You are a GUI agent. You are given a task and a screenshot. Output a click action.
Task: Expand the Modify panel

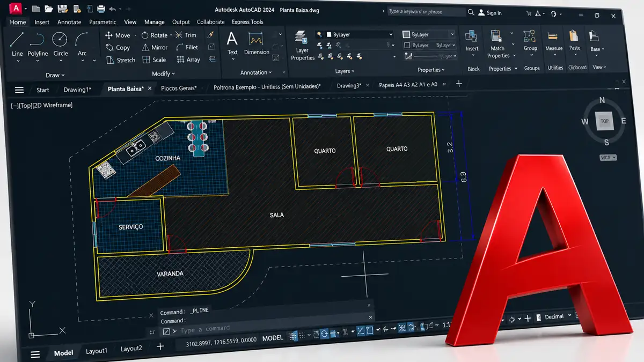click(163, 73)
